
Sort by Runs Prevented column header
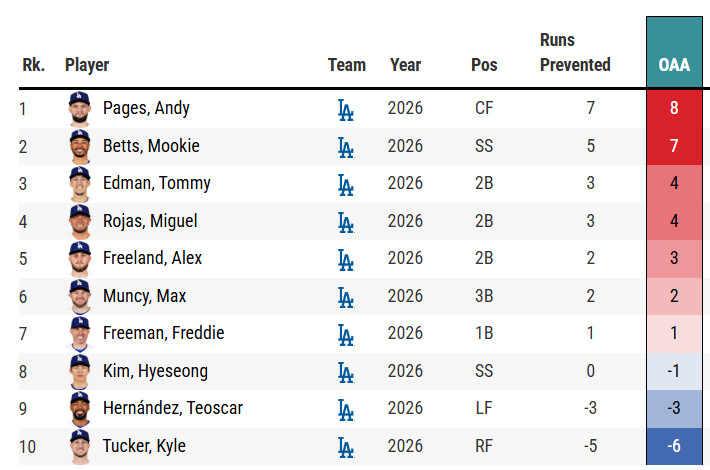pos(575,53)
